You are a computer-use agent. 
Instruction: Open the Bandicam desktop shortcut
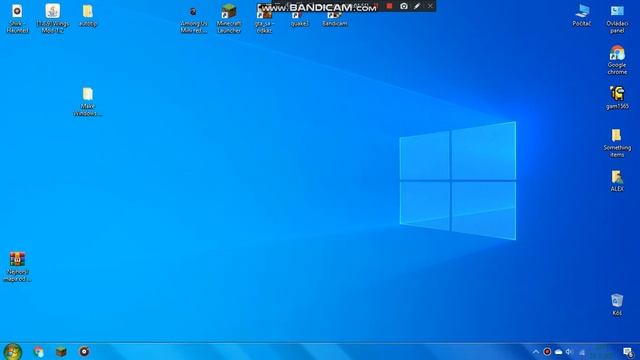pos(335,18)
